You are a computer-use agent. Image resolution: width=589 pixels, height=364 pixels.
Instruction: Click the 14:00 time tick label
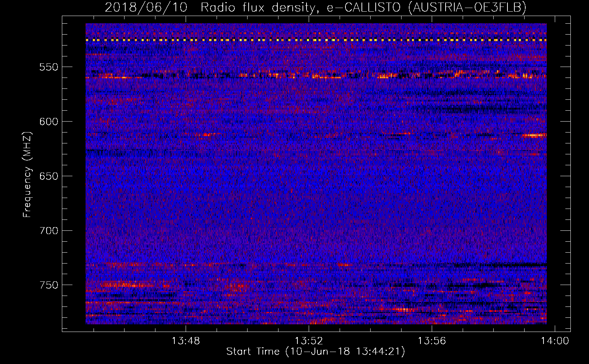555,341
